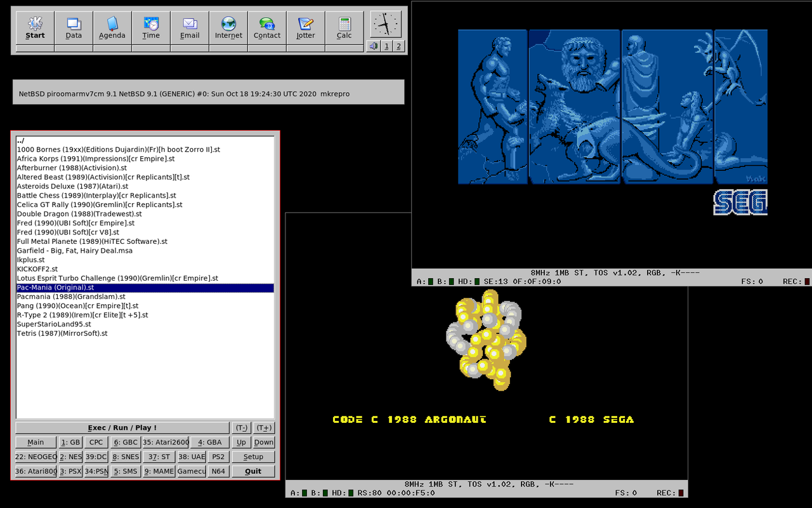Screen dimensions: 812x508
Task: Open the Agenda application
Action: pos(112,28)
